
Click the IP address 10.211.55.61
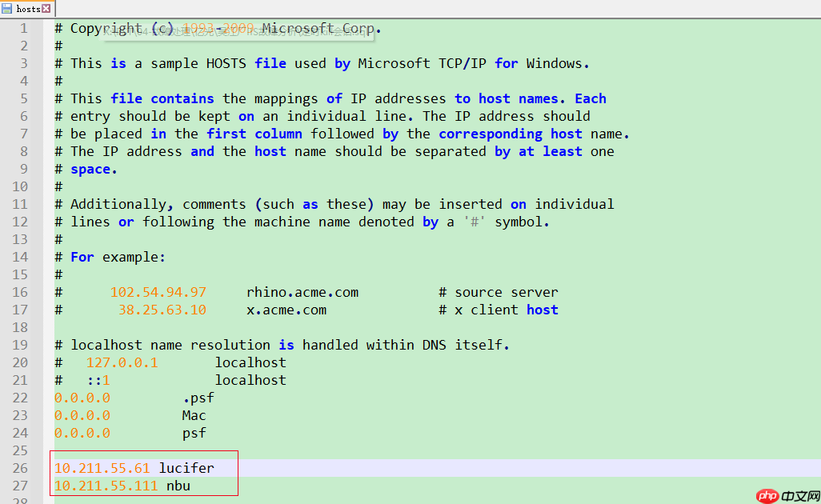point(102,468)
